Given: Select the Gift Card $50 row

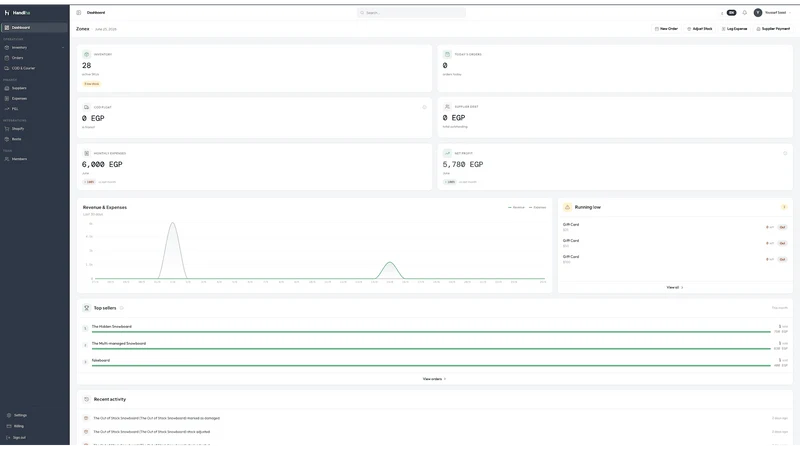Looking at the screenshot, I should [x=675, y=243].
